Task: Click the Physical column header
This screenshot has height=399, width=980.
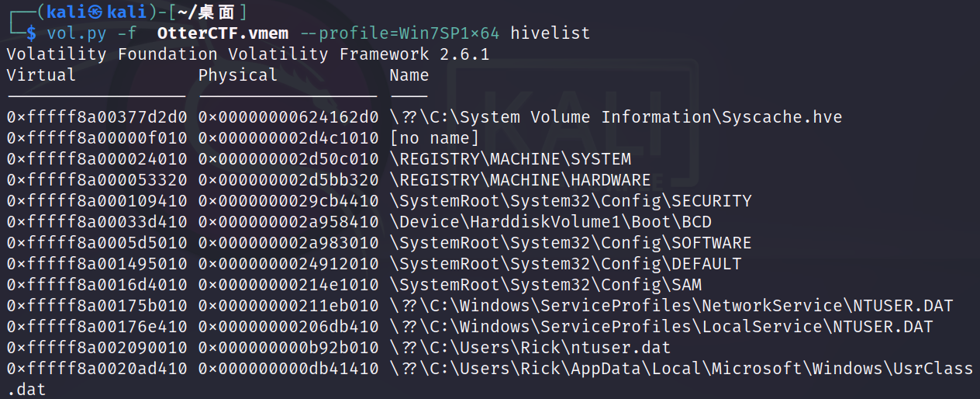Action: click(237, 75)
